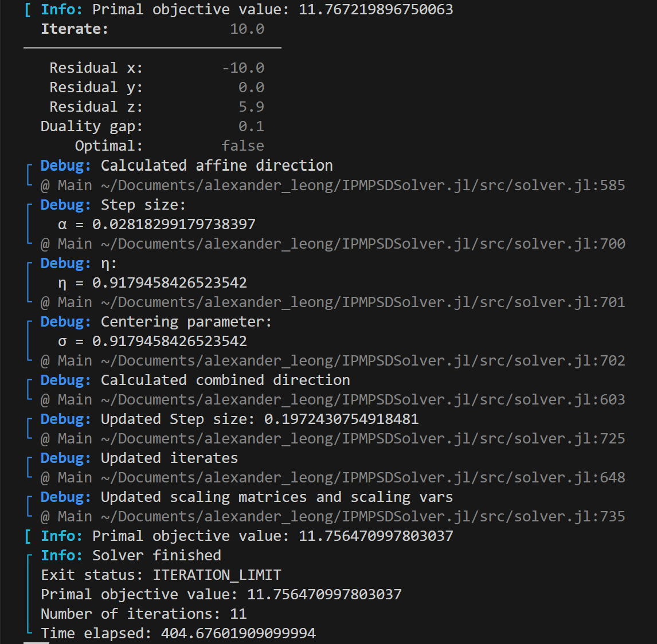Click the Duality gap value 0.1
The width and height of the screenshot is (657, 644).
[x=252, y=126]
